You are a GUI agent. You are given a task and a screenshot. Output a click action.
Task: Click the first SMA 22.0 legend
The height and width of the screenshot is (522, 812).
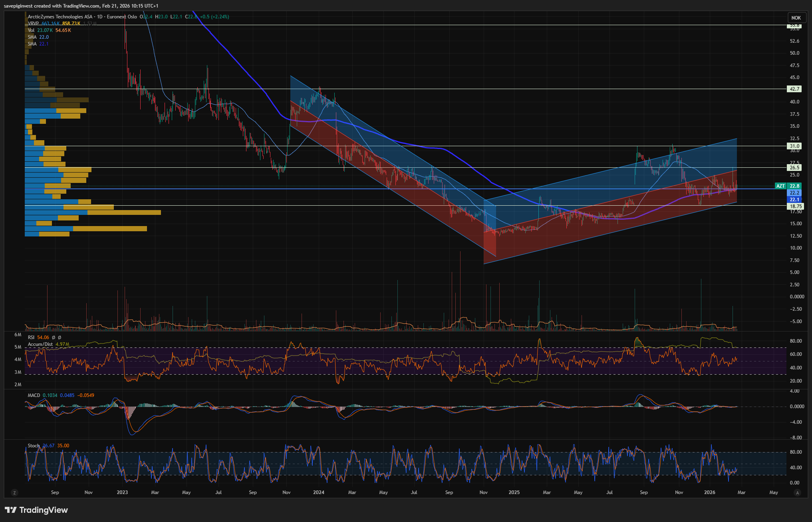[32, 37]
